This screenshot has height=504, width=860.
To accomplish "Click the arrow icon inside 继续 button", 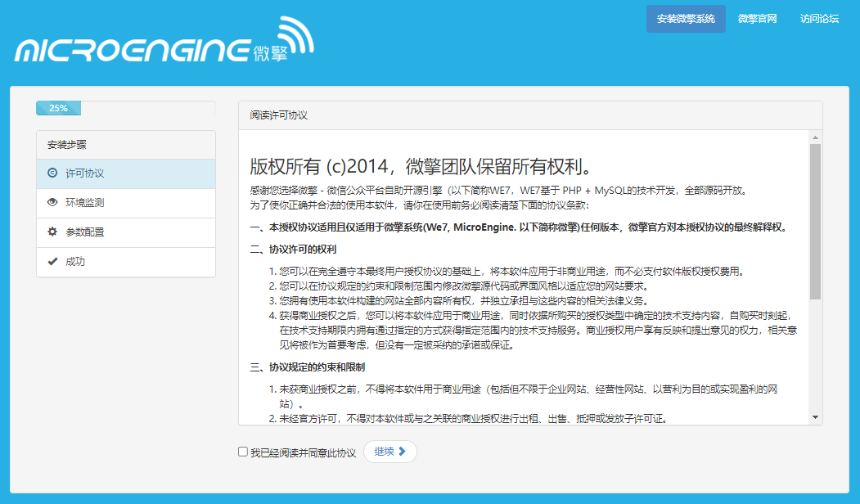I will 402,451.
